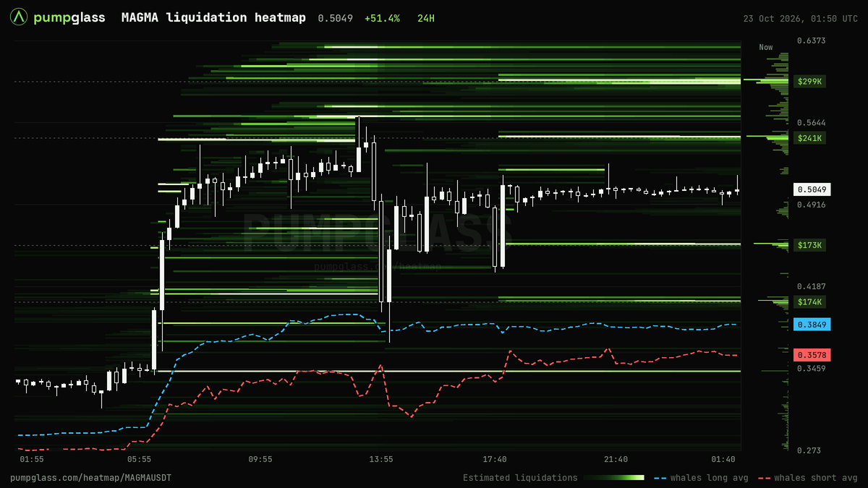Click the 0.5049 price in header
868x488 pixels.
(336, 18)
